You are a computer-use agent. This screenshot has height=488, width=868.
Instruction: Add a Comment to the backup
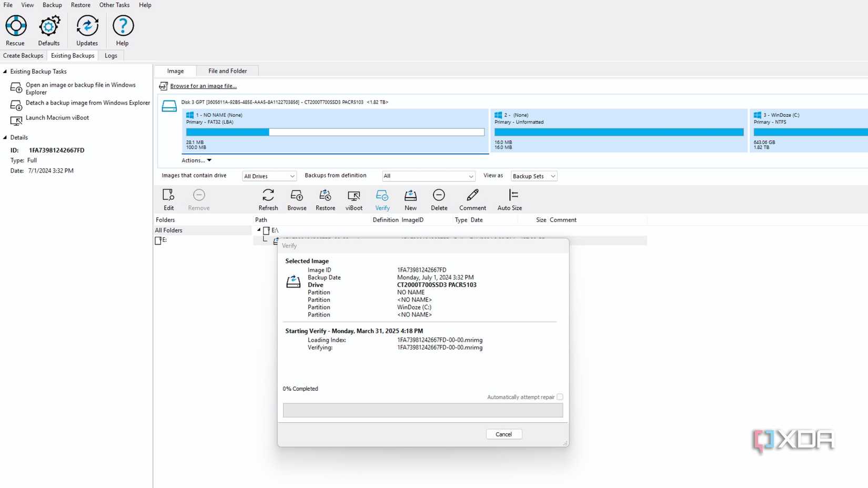[x=472, y=199]
